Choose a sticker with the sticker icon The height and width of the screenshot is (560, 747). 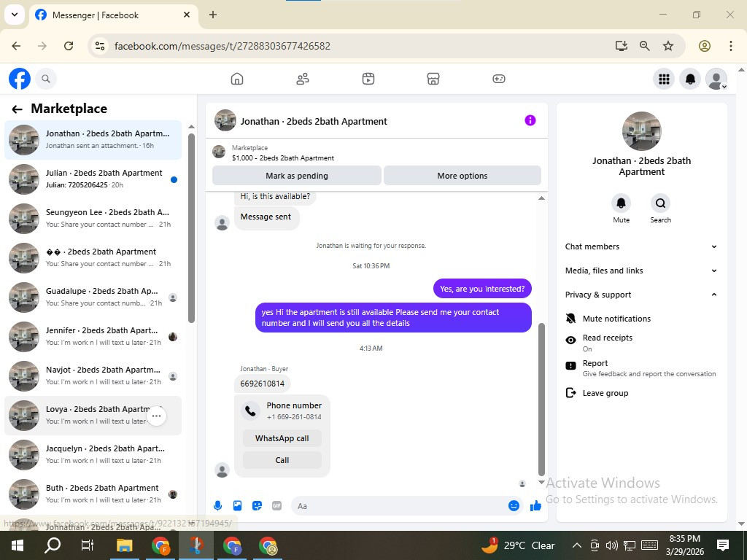coord(258,506)
